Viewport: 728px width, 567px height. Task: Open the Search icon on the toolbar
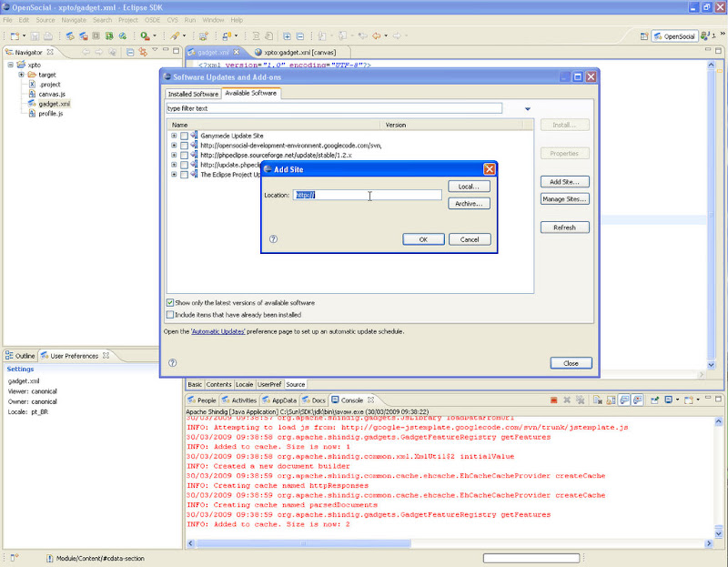pos(175,35)
